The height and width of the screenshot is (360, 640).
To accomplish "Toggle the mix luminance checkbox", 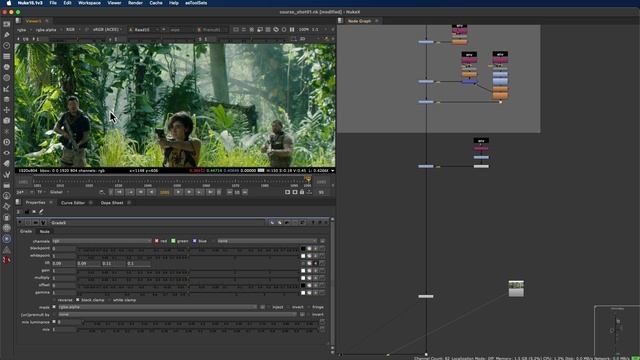I will [54, 322].
